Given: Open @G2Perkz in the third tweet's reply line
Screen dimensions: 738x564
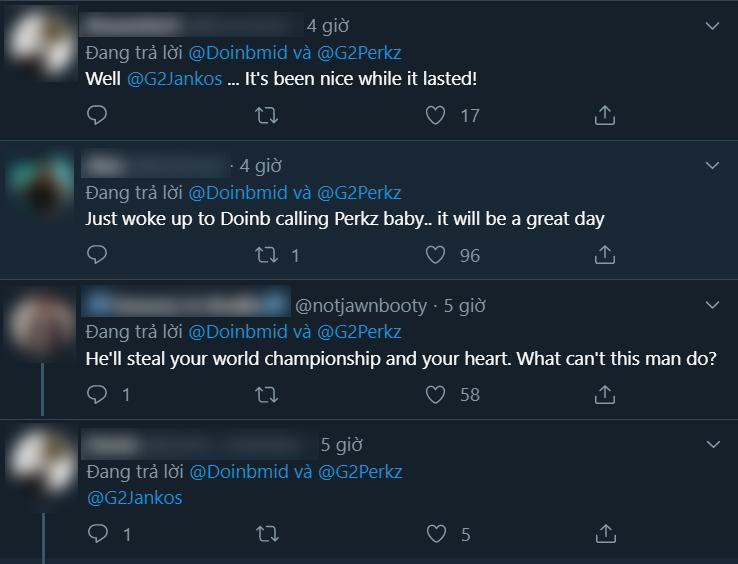Looking at the screenshot, I should click(360, 332).
